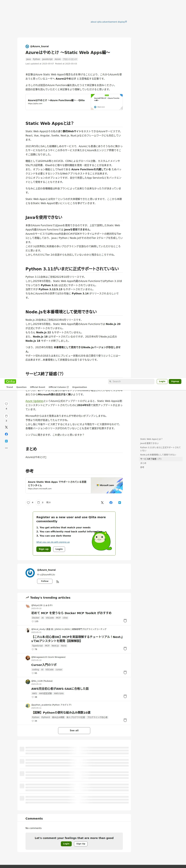
Task: Open the Official Event tab
Action: pyautogui.click(x=38, y=387)
